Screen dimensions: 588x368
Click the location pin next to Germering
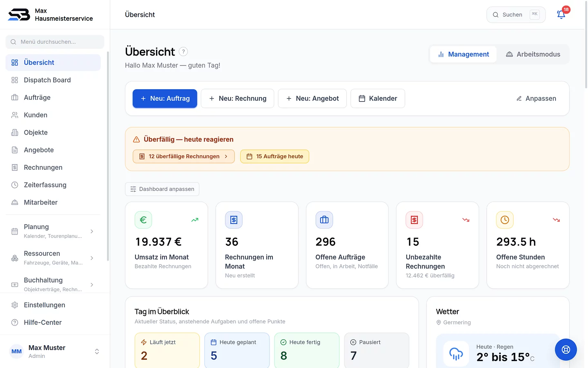[x=439, y=323]
